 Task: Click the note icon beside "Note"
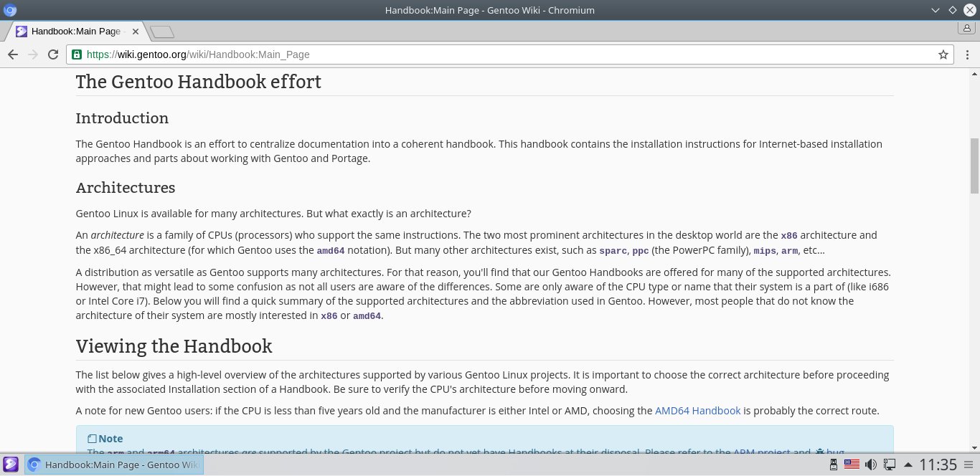92,439
